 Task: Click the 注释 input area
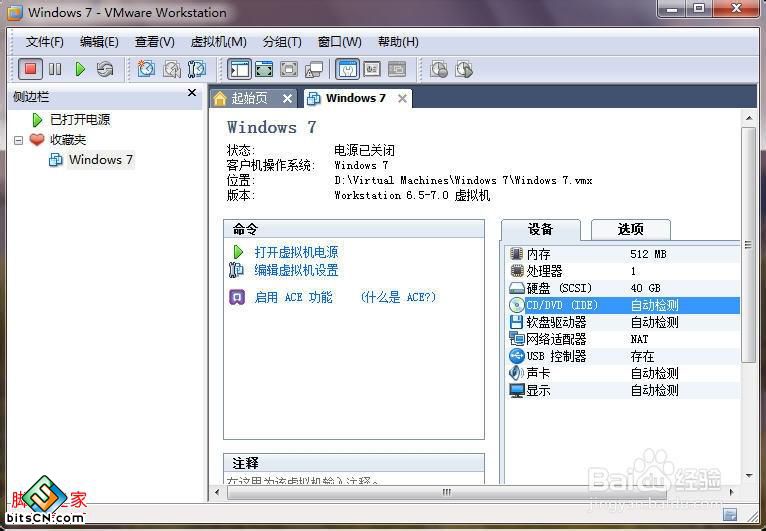point(354,479)
